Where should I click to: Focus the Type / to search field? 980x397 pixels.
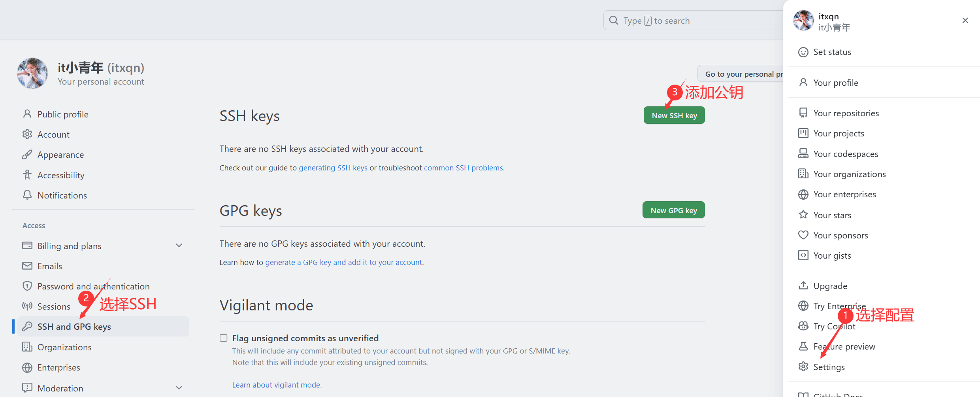pyautogui.click(x=694, y=20)
